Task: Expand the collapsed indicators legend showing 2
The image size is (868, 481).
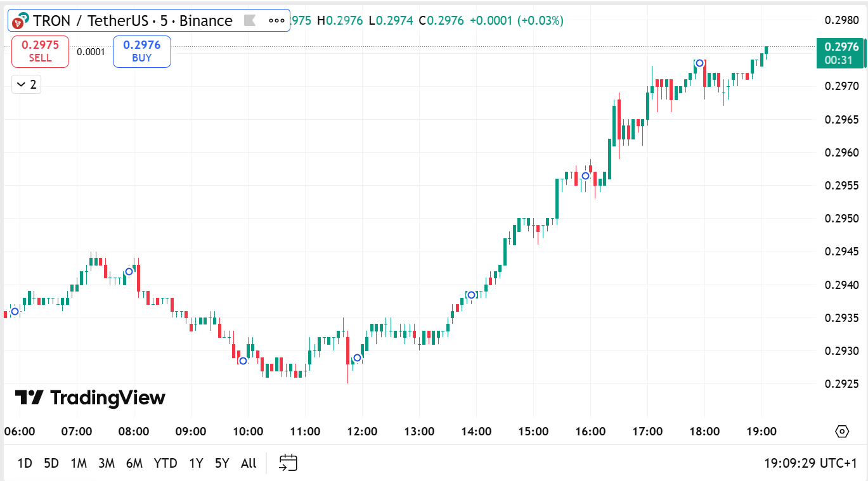Action: tap(27, 84)
